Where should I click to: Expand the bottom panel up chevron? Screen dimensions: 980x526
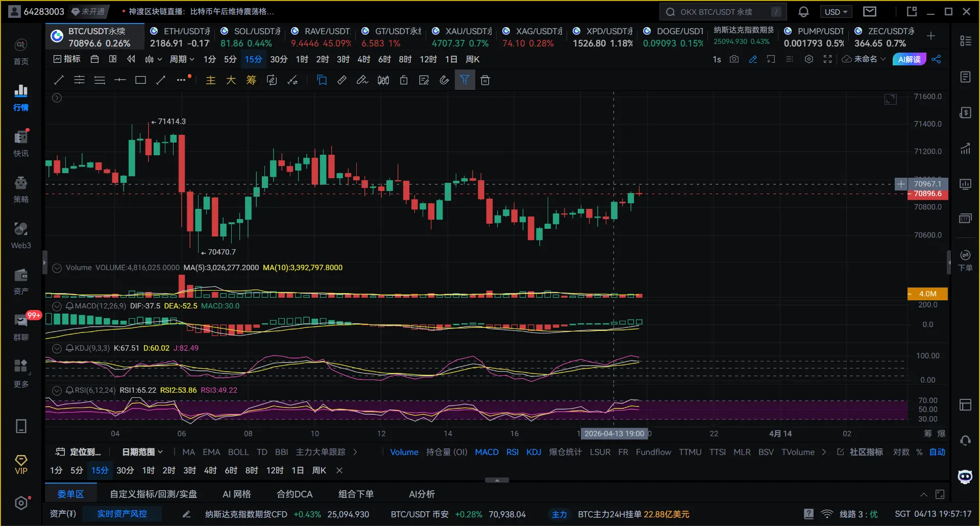tap(923, 494)
